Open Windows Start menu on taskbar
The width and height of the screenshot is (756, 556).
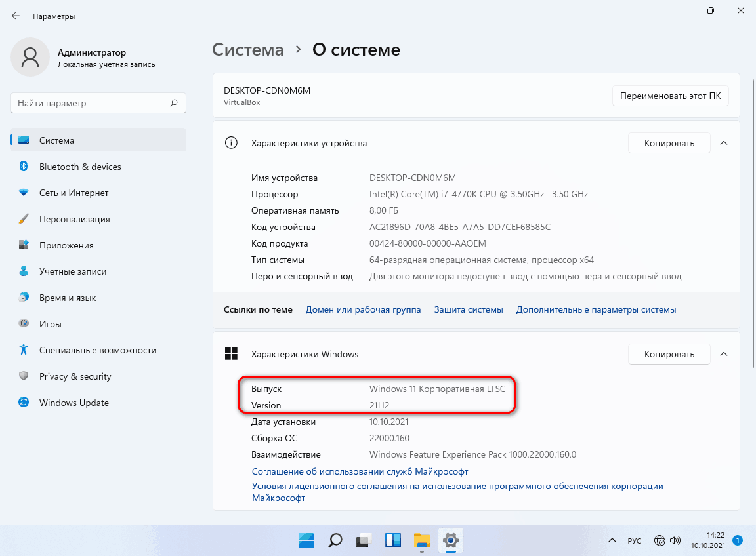point(306,540)
